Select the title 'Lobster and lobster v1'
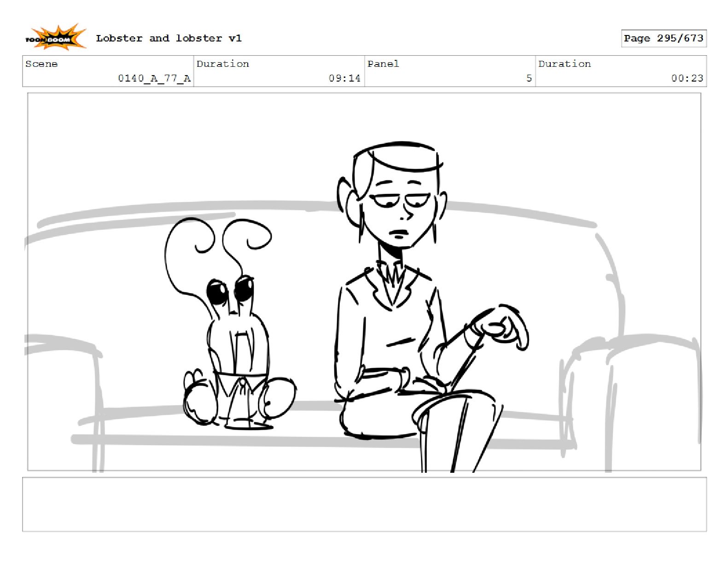The image size is (728, 564). (x=169, y=38)
